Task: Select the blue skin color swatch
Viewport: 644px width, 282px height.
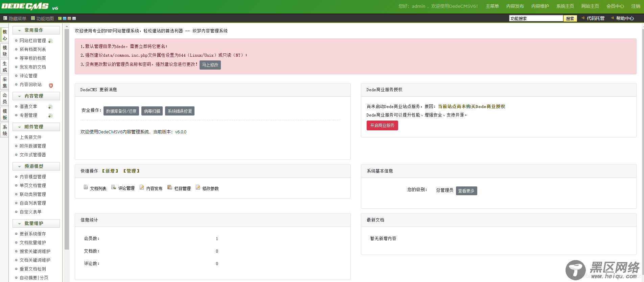Action: pyautogui.click(x=65, y=18)
